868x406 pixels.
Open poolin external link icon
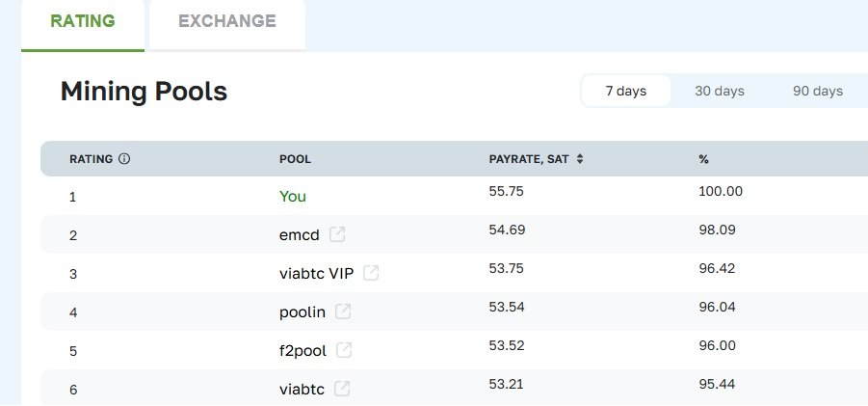[343, 311]
